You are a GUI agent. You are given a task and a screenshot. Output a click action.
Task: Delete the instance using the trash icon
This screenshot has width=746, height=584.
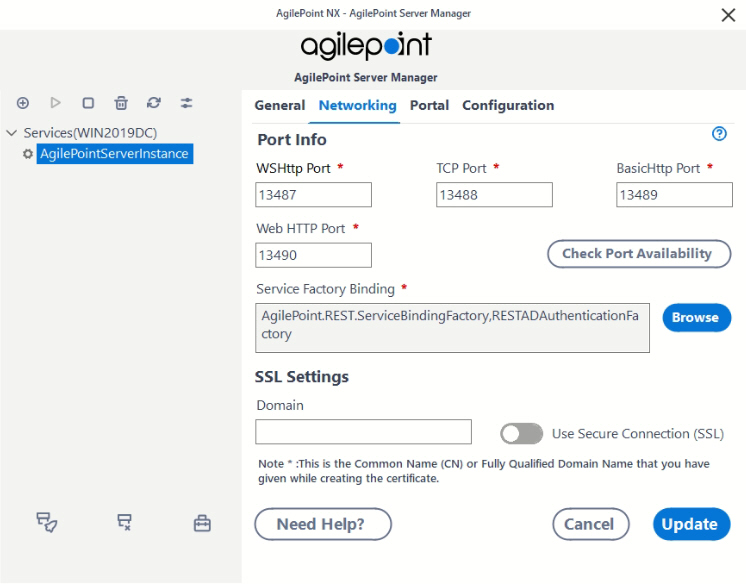point(121,103)
